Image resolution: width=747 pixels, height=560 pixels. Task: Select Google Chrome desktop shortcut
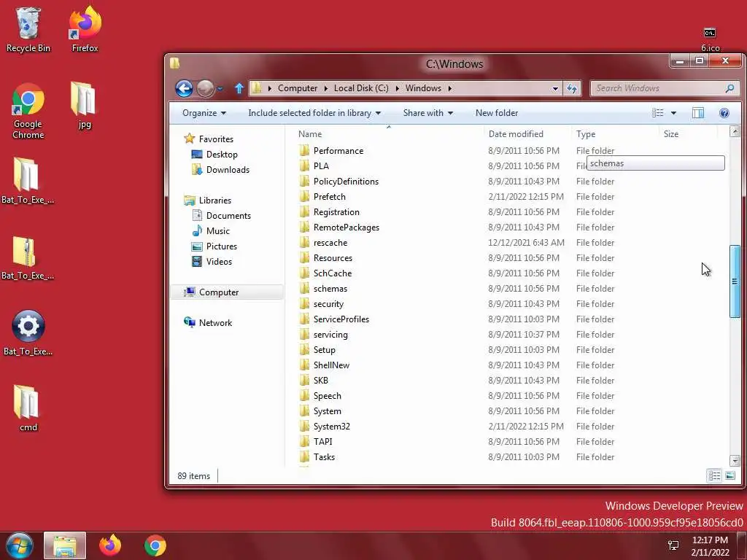[x=28, y=111]
